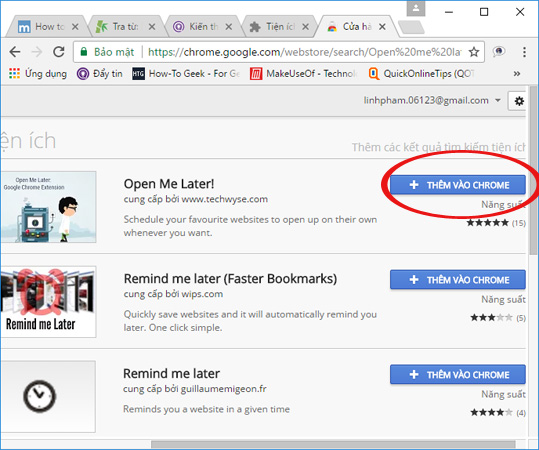Open a new tab with the new-tab button

click(x=411, y=27)
